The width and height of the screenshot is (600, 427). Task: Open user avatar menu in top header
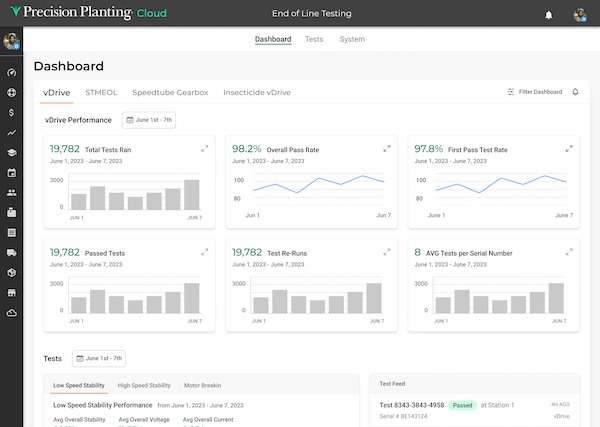pos(580,15)
